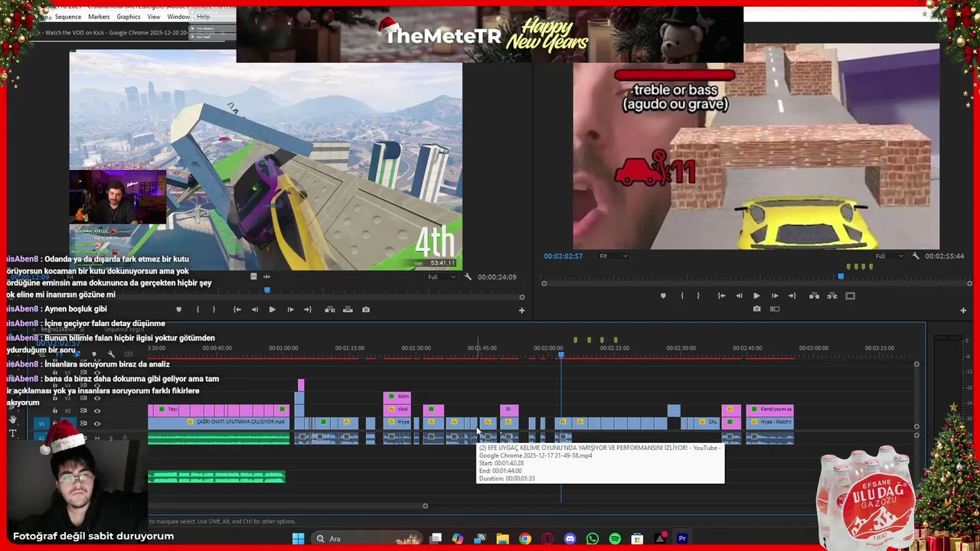Open Spotify from taskbar
980x551 pixels.
click(x=615, y=539)
